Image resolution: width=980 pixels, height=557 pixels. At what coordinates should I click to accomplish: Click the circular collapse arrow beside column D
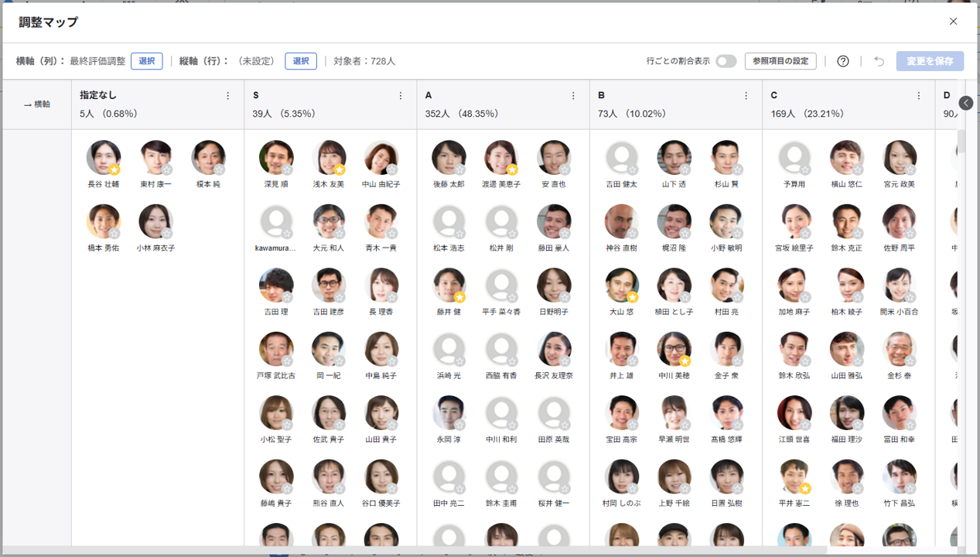[965, 103]
